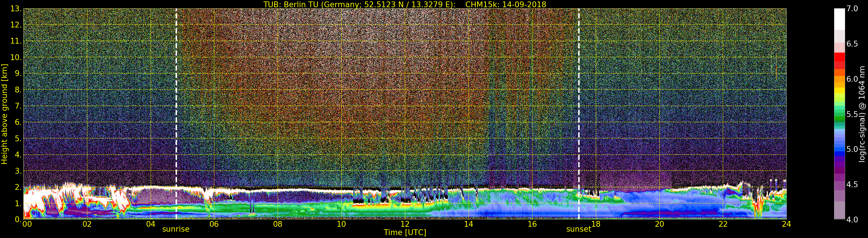Click the colorbar tick label 4.0
Viewport: 868px width, 238px height.
[x=852, y=220]
